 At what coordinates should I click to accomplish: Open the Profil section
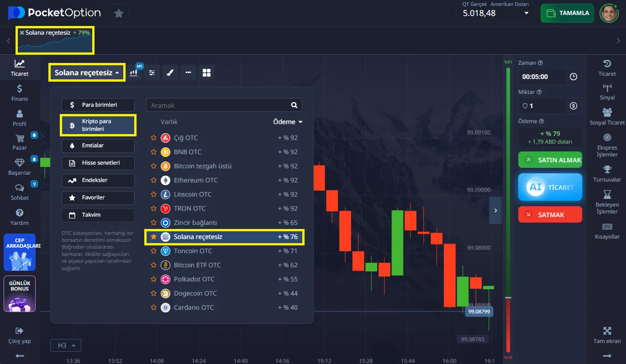pyautogui.click(x=20, y=118)
